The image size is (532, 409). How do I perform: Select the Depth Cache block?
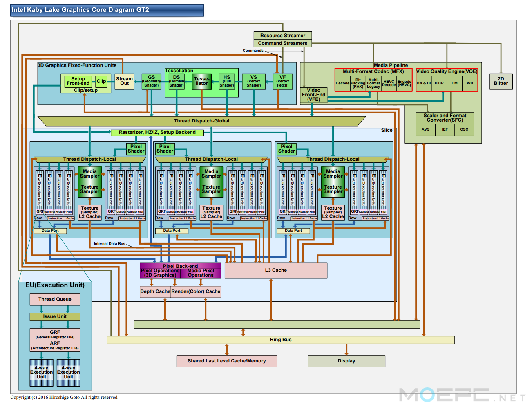[155, 291]
